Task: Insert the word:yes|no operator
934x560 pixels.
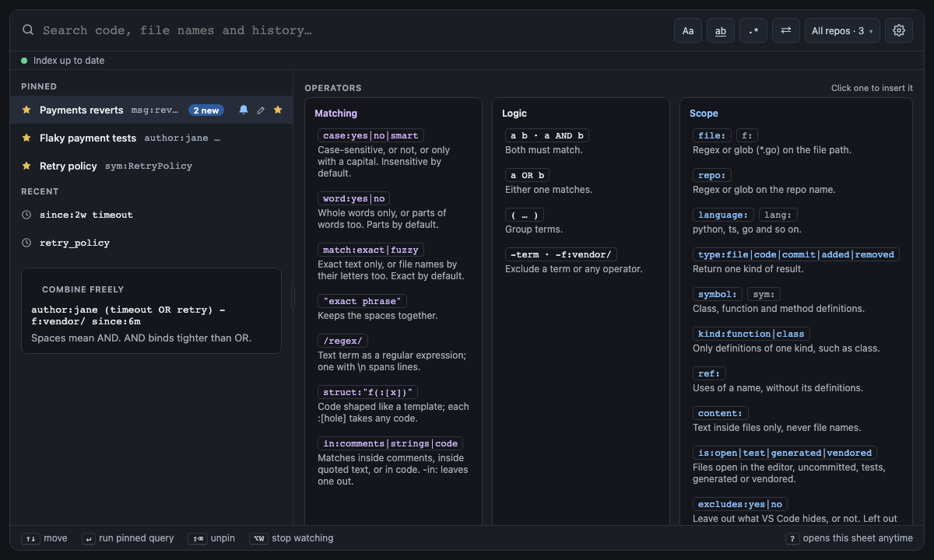Action: [x=354, y=198]
